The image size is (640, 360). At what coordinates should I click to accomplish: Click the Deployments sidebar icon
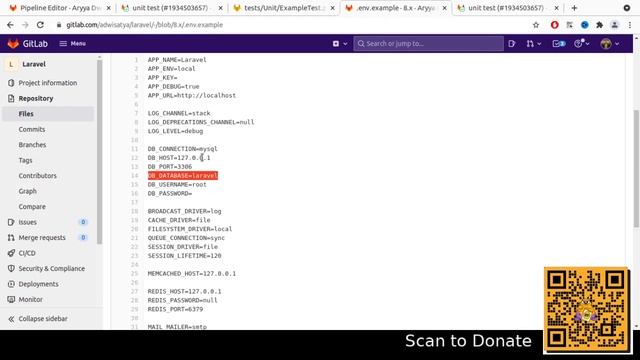click(x=11, y=284)
